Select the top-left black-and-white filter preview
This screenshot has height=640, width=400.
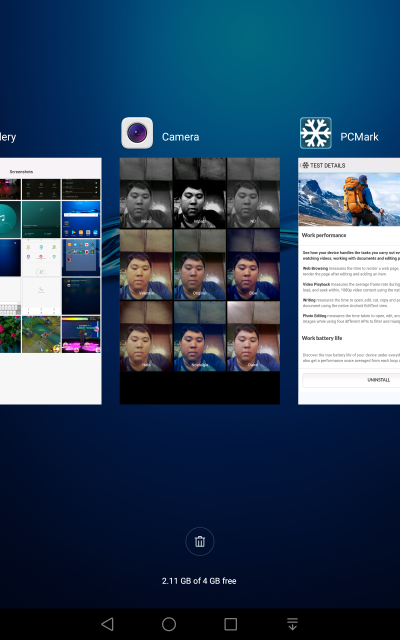click(x=146, y=193)
